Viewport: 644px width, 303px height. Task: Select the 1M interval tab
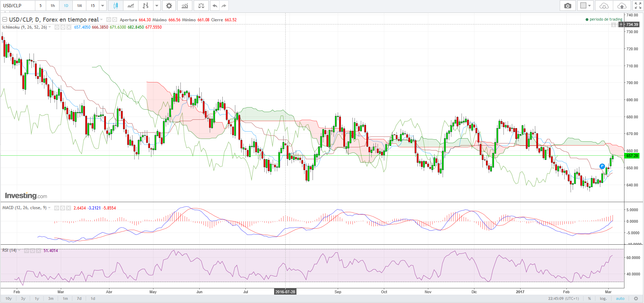(x=79, y=6)
